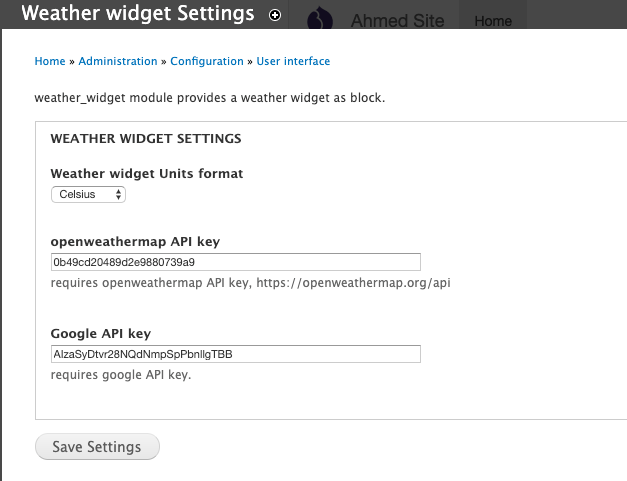The height and width of the screenshot is (481, 627).
Task: Click the Ahmed Site name
Action: coord(397,21)
